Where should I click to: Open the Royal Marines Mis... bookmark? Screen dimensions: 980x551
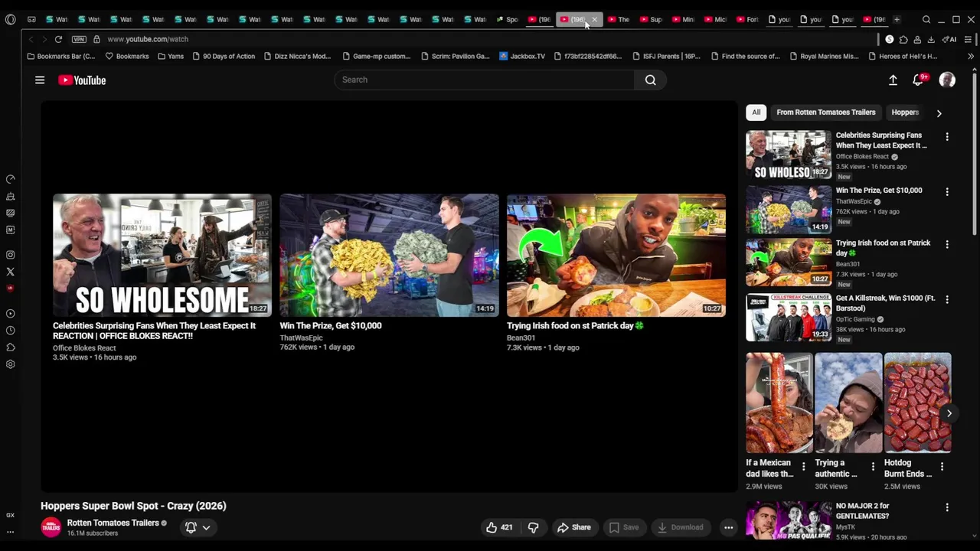coord(824,56)
